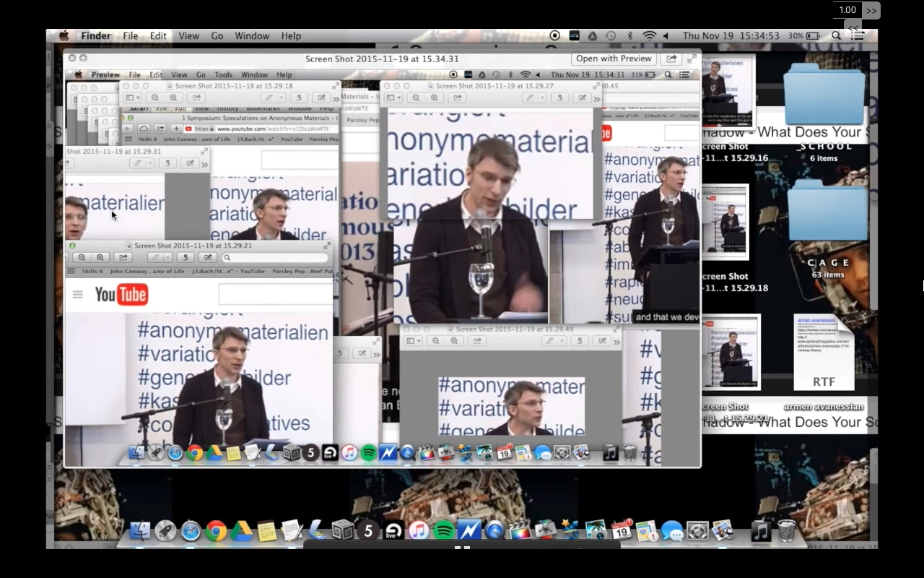Open Finder from the bottom Dock

[x=140, y=531]
